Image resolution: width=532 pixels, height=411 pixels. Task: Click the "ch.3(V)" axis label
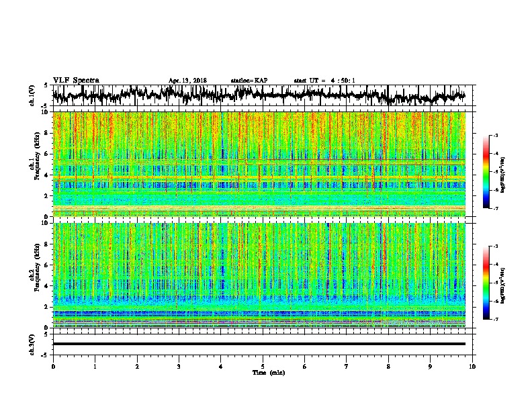pos(32,345)
